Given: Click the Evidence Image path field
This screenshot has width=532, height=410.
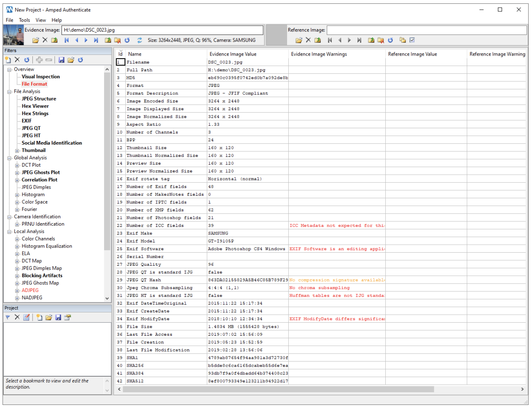Looking at the screenshot, I should point(162,30).
